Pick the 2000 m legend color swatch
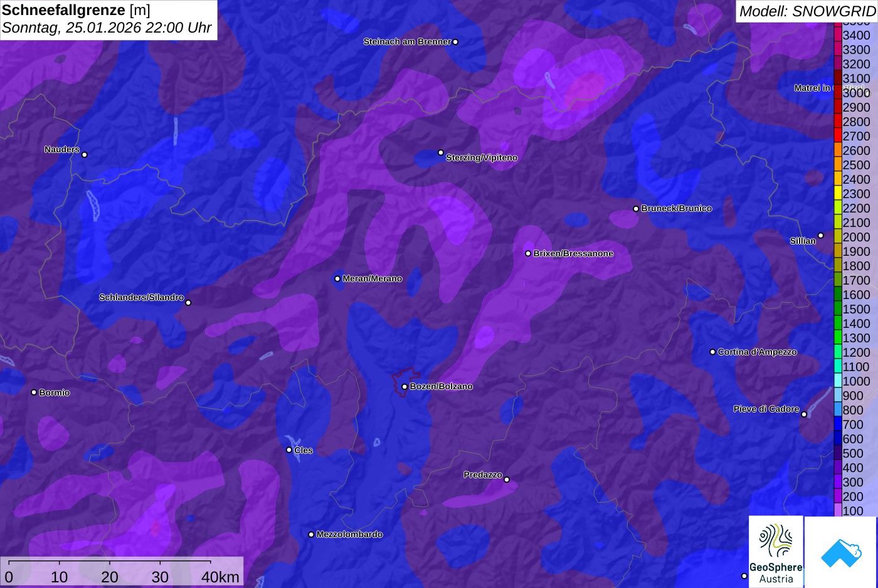Image resolution: width=878 pixels, height=588 pixels. click(x=838, y=237)
